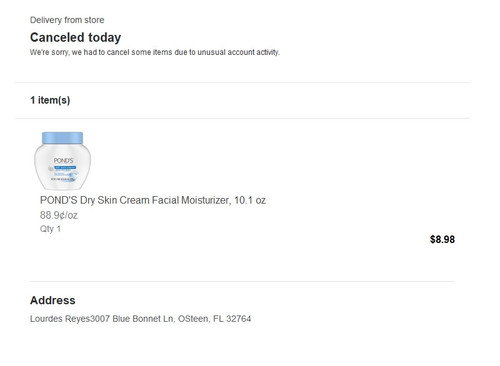
Task: Click the FL 32764 zip code
Action: (x=232, y=319)
